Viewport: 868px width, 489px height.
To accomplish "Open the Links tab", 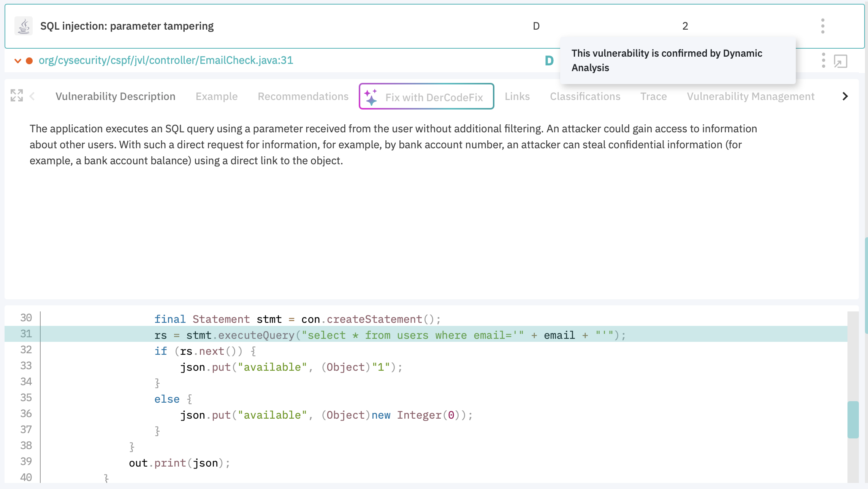I will (x=517, y=96).
